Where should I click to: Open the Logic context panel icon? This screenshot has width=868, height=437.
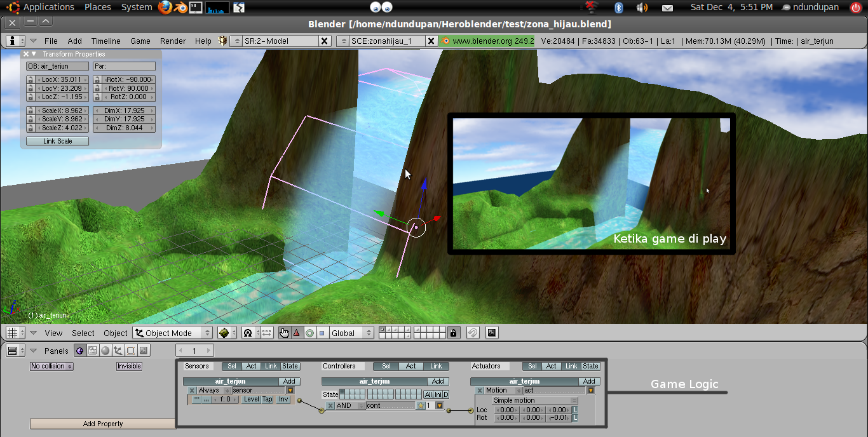pyautogui.click(x=80, y=351)
